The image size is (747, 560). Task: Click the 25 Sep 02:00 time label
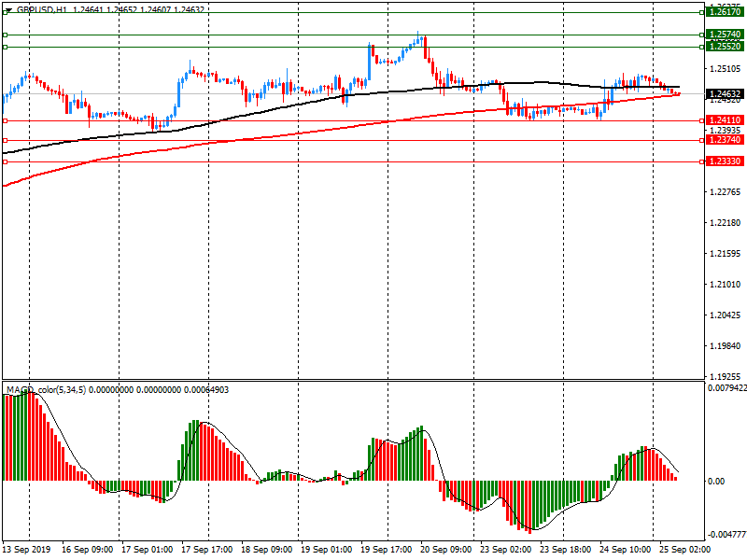(x=684, y=550)
